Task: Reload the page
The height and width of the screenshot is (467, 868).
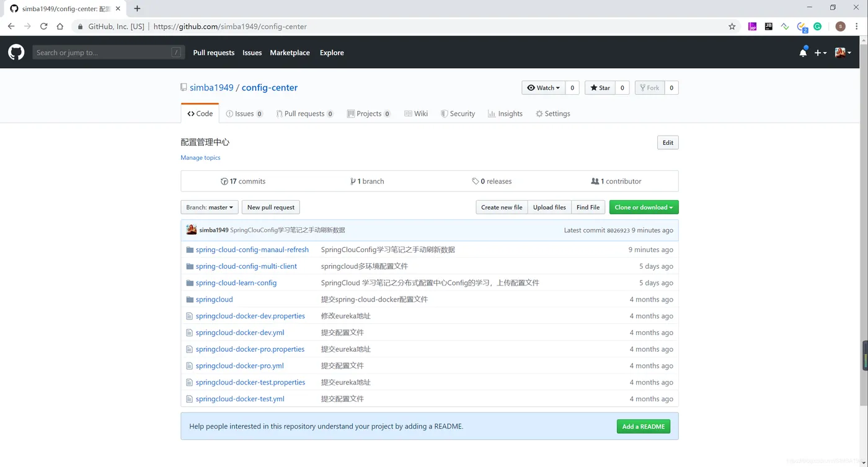Action: (43, 27)
